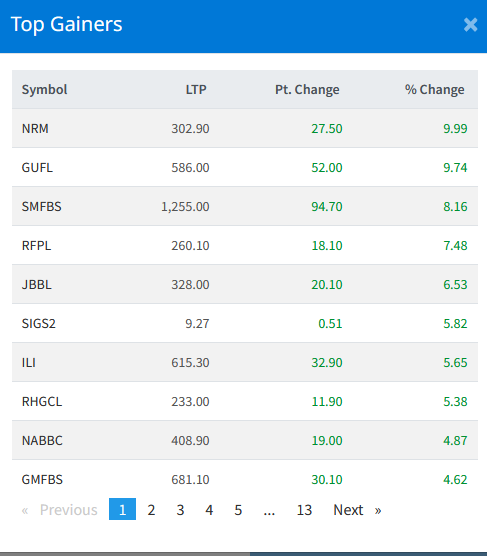Click the pagination ellipsis item

269,510
